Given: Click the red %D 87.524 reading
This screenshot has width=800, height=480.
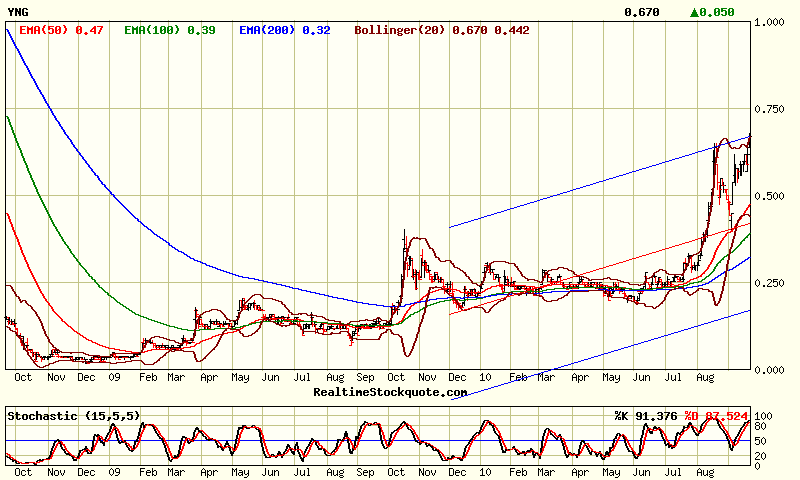Looking at the screenshot, I should point(716,414).
